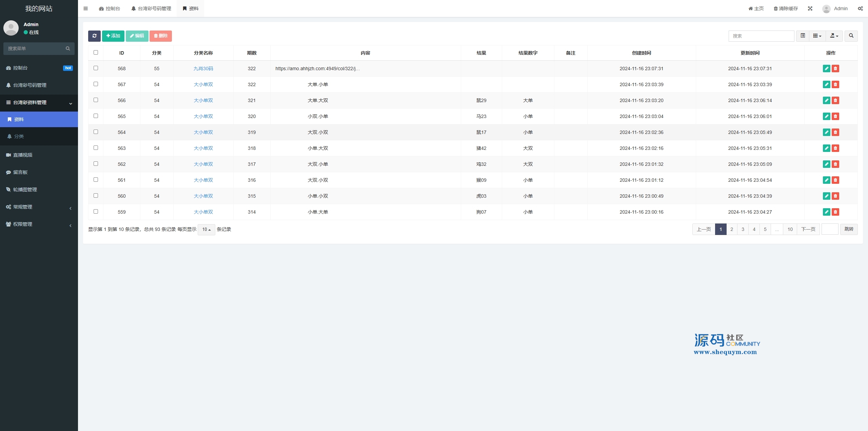Tick the checkbox for row ID 562
Image resolution: width=868 pixels, height=431 pixels.
point(96,164)
